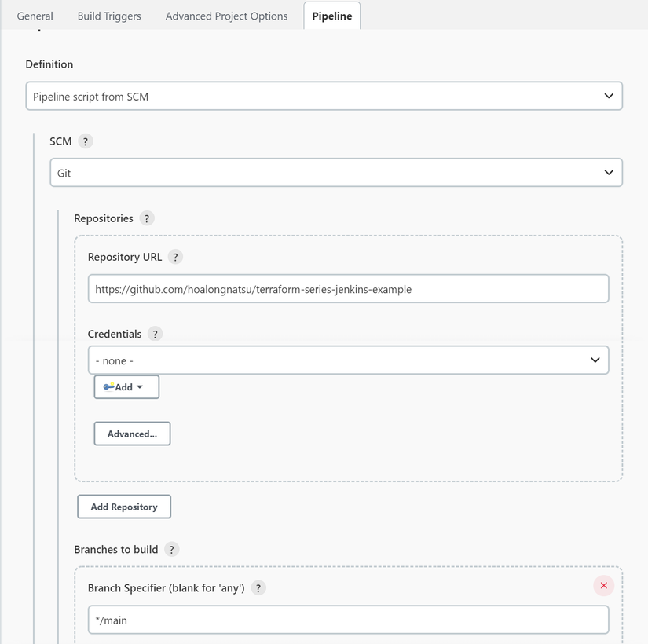Click the key icon on Add button
648x644 pixels.
108,387
